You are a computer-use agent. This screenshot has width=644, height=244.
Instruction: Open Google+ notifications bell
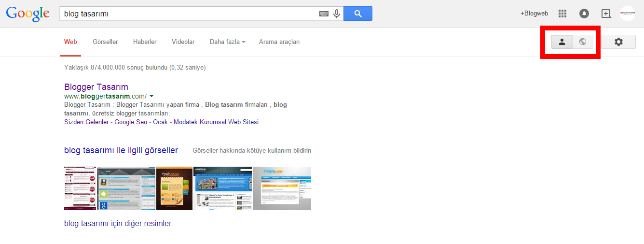(x=584, y=14)
